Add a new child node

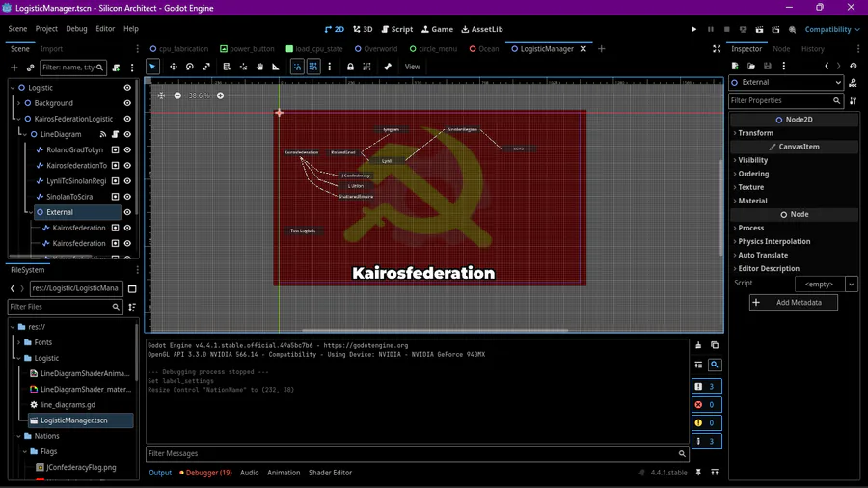pyautogui.click(x=14, y=68)
